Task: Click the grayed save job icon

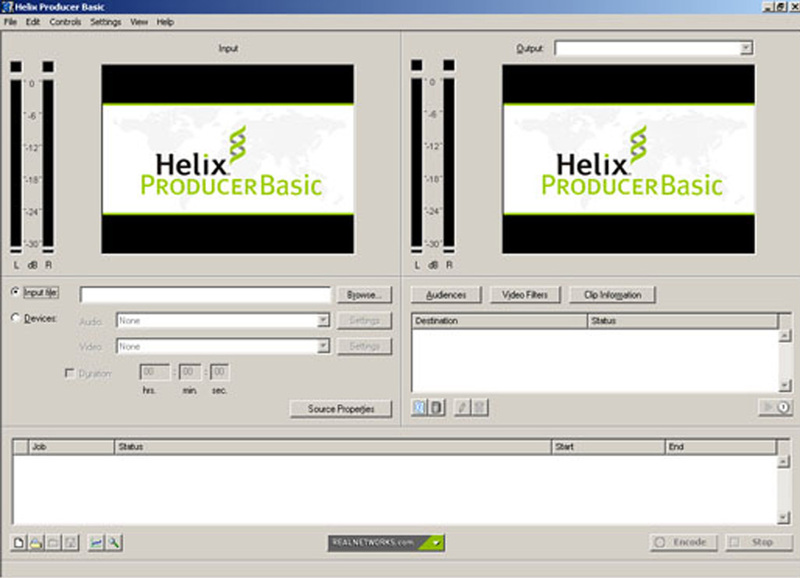Action: [x=53, y=542]
